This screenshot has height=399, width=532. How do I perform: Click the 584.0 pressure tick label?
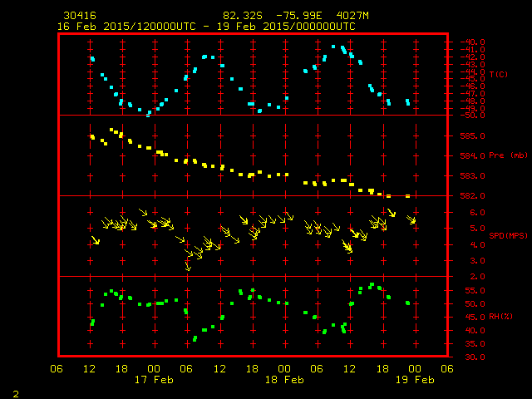472,156
